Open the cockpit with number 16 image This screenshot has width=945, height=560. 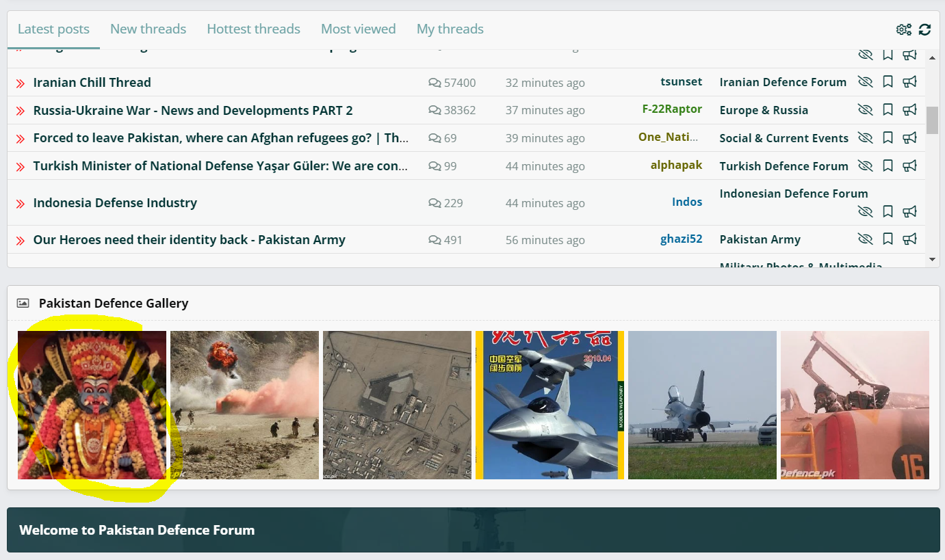pos(855,405)
